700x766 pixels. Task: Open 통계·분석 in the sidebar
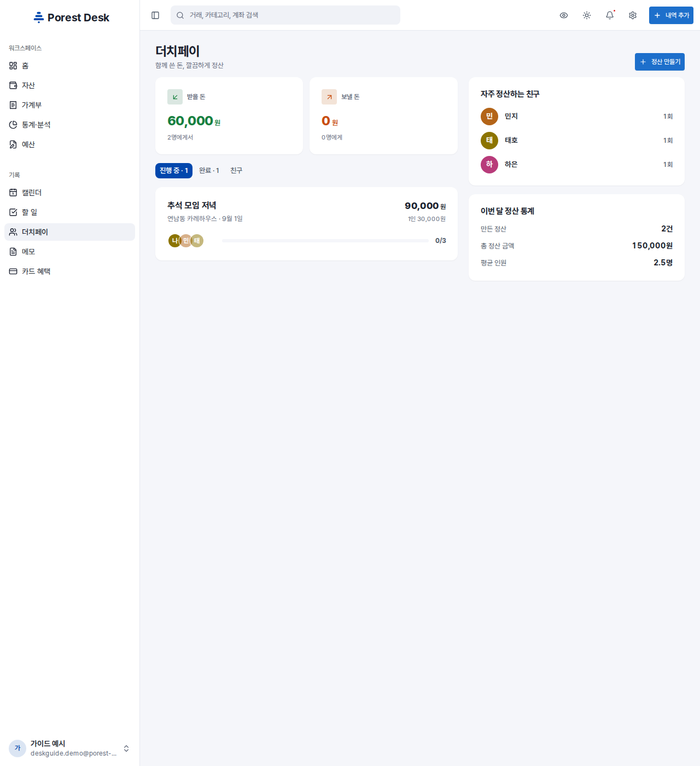(x=69, y=125)
